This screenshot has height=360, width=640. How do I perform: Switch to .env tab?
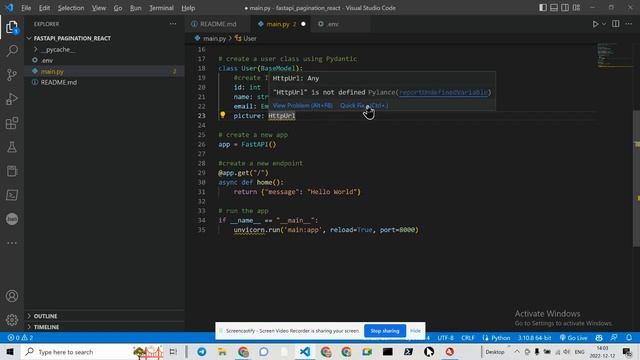click(340, 24)
